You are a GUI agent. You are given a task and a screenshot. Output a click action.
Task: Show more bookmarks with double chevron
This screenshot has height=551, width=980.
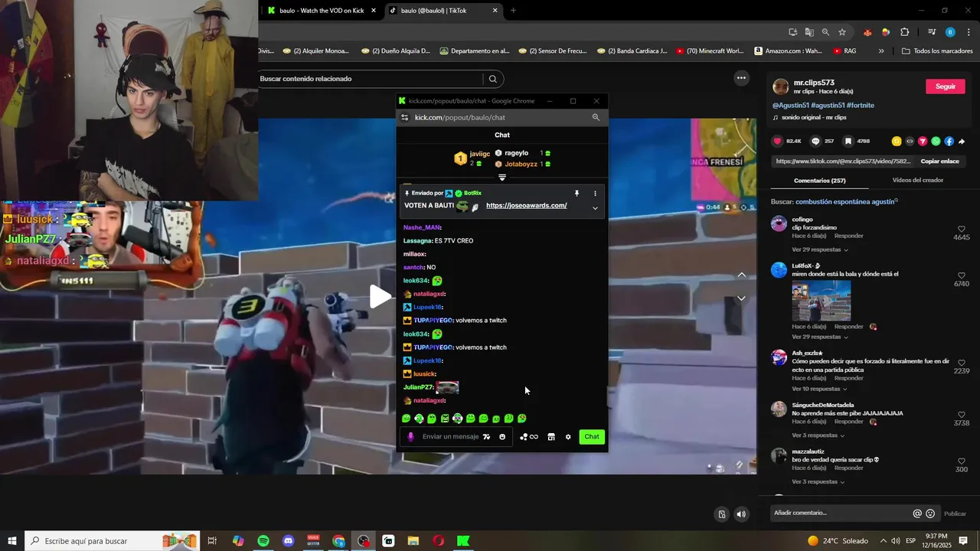(881, 51)
